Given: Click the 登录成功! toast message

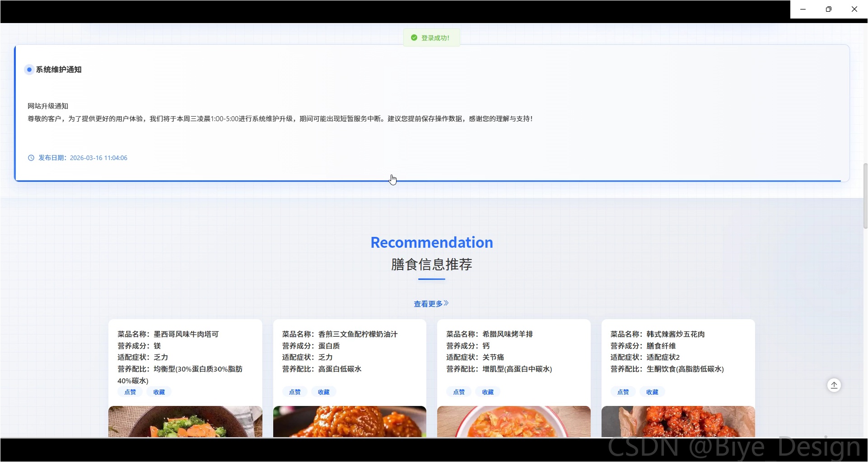Looking at the screenshot, I should tap(432, 38).
